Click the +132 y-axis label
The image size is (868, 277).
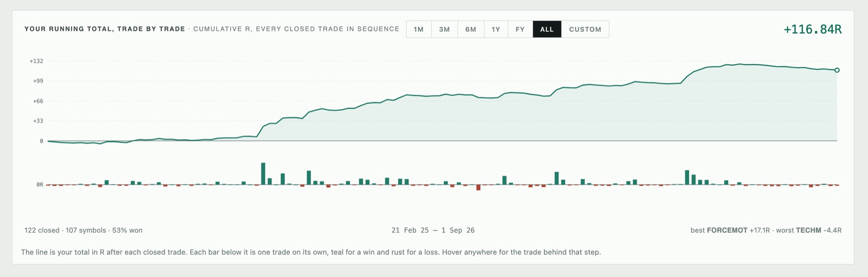pos(36,61)
